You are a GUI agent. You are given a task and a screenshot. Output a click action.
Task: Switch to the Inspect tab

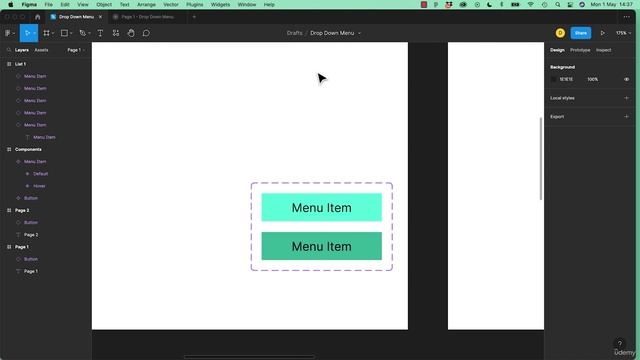click(x=603, y=50)
